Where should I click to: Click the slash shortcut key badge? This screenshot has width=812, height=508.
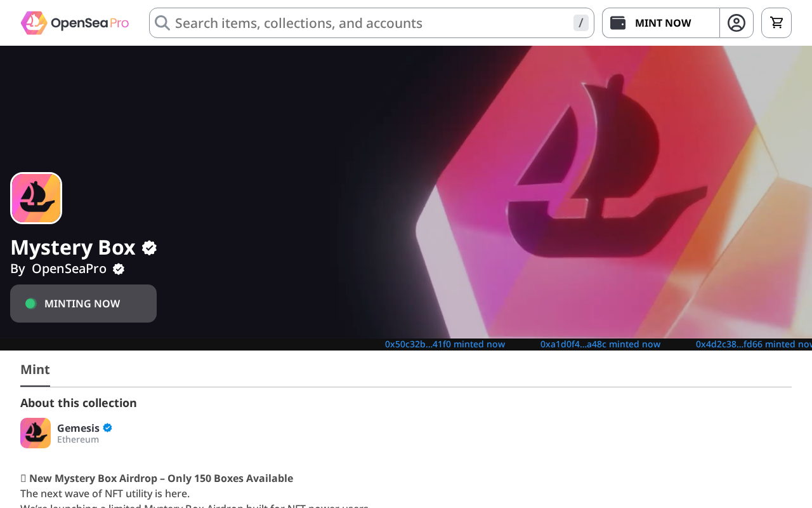[x=580, y=23]
